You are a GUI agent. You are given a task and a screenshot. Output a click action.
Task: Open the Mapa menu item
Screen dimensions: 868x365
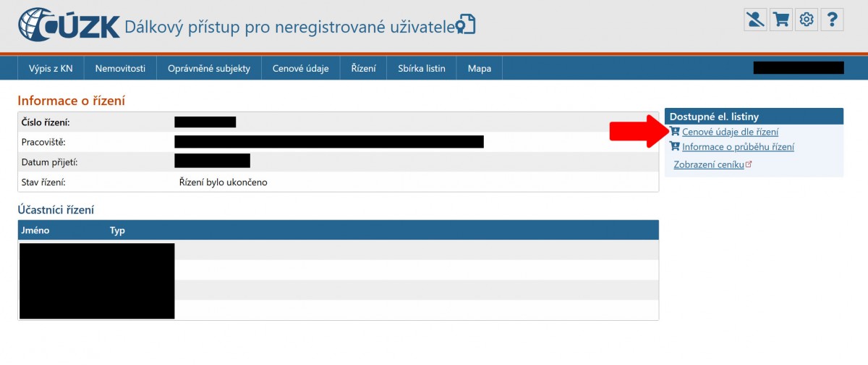coord(479,69)
